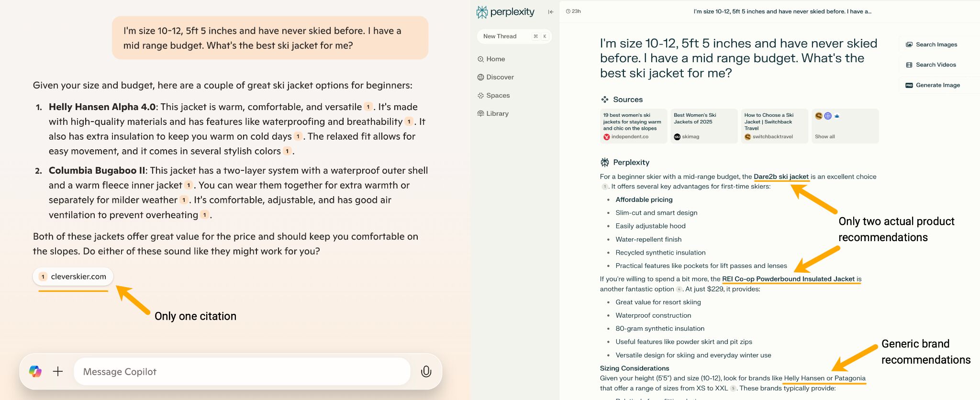
Task: Click the Copilot logo icon
Action: [35, 371]
